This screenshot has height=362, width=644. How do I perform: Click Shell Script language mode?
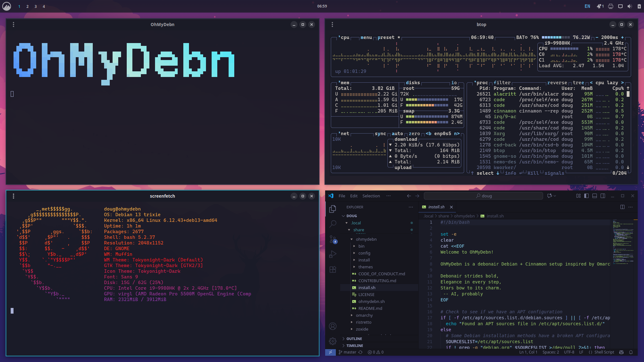604,352
